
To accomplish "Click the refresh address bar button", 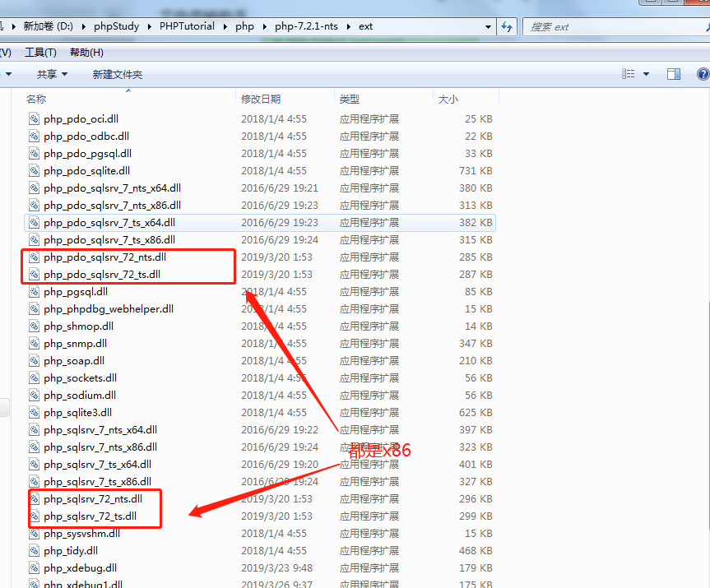I will click(507, 26).
